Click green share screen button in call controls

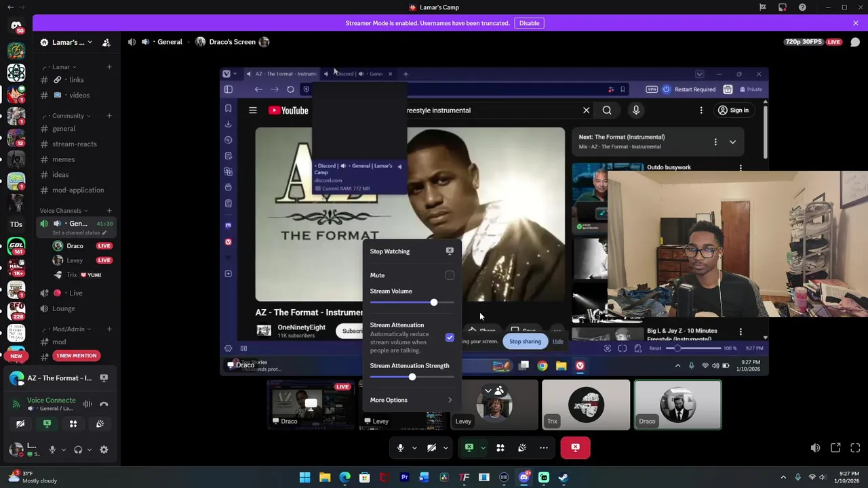click(x=469, y=447)
